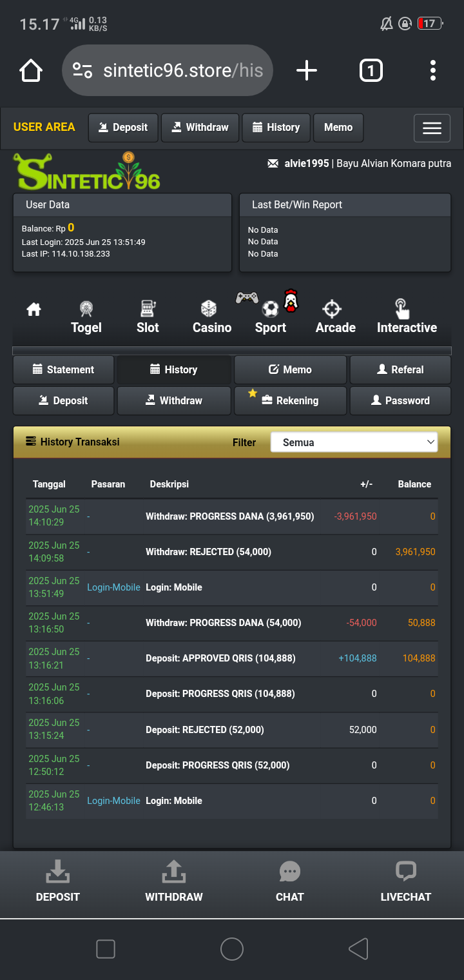Tap WITHDRAW in the bottom bar
The width and height of the screenshot is (464, 980).
click(x=173, y=881)
